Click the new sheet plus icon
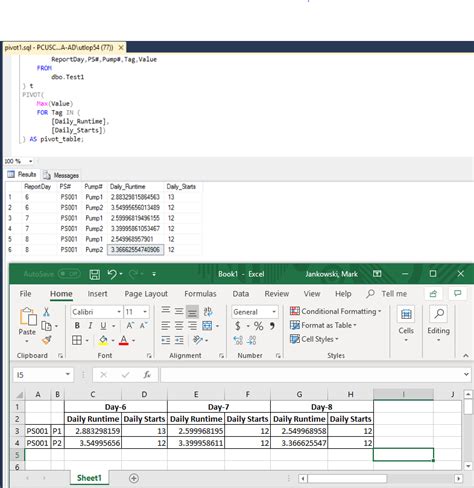Screen dimensions: 474x488 click(x=134, y=478)
